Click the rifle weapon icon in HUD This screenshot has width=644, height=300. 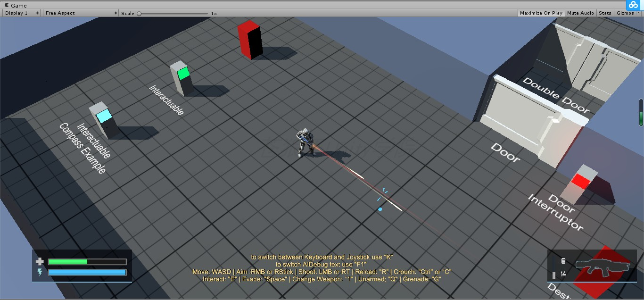[x=603, y=267]
